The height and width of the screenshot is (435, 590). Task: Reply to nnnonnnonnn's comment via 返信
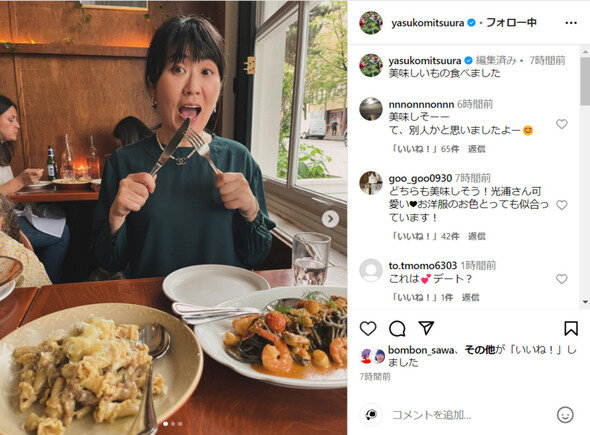tap(476, 149)
